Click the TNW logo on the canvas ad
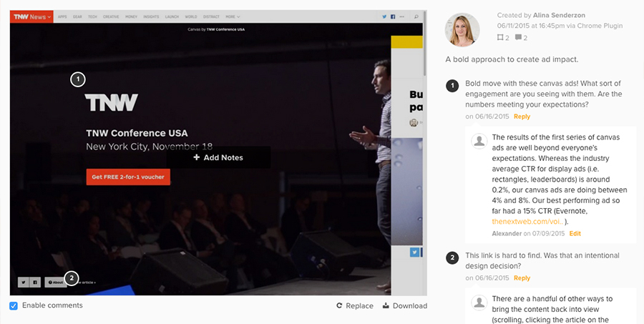This screenshot has height=324, width=644. [x=112, y=102]
